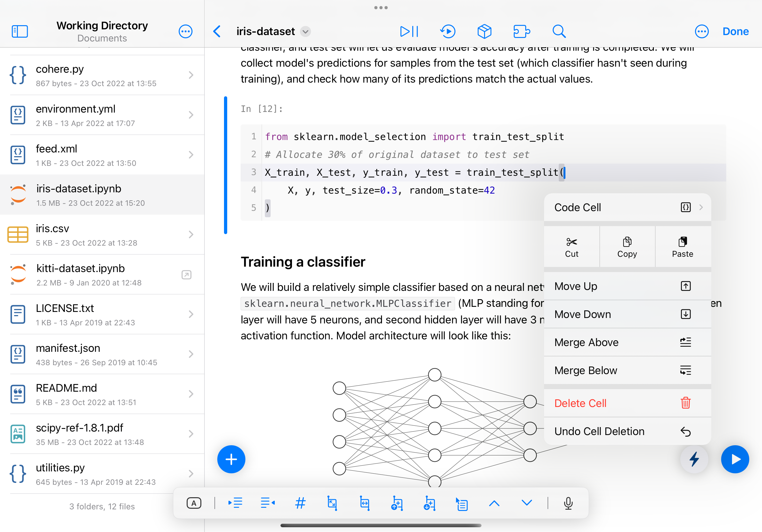Screen dimensions: 762x532
Task: Toggle the keyboard 'A' input mode button
Action: (194, 503)
